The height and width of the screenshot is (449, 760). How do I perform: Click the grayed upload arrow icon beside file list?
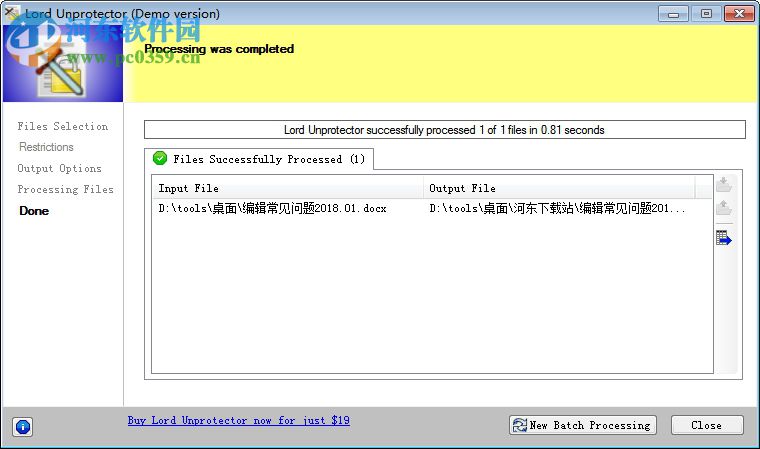click(724, 208)
